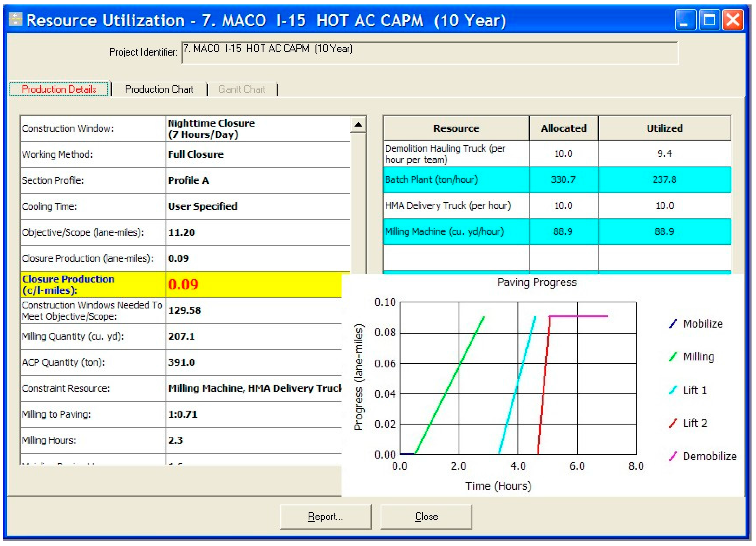
Task: Click the Lift 1 cyan legend icon
Action: point(673,390)
